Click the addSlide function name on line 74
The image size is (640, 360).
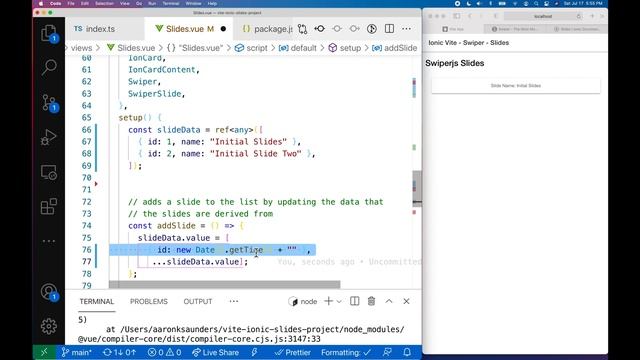click(176, 226)
